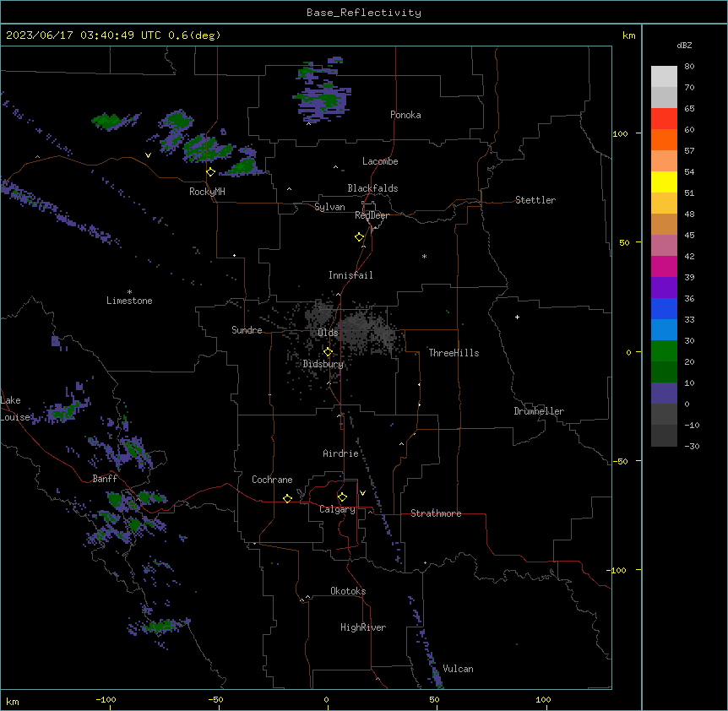Select the yellow 51-54 dBZ legend swatch
The height and width of the screenshot is (711, 728).
(x=664, y=182)
